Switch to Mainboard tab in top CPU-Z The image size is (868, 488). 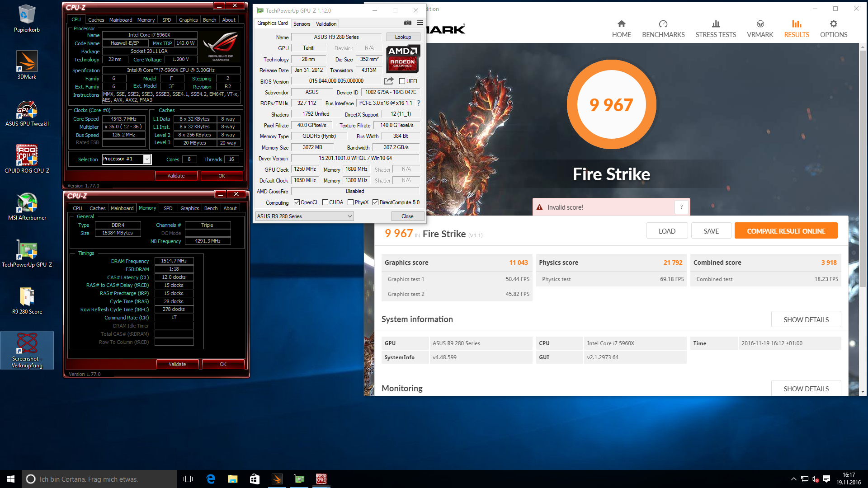click(121, 20)
